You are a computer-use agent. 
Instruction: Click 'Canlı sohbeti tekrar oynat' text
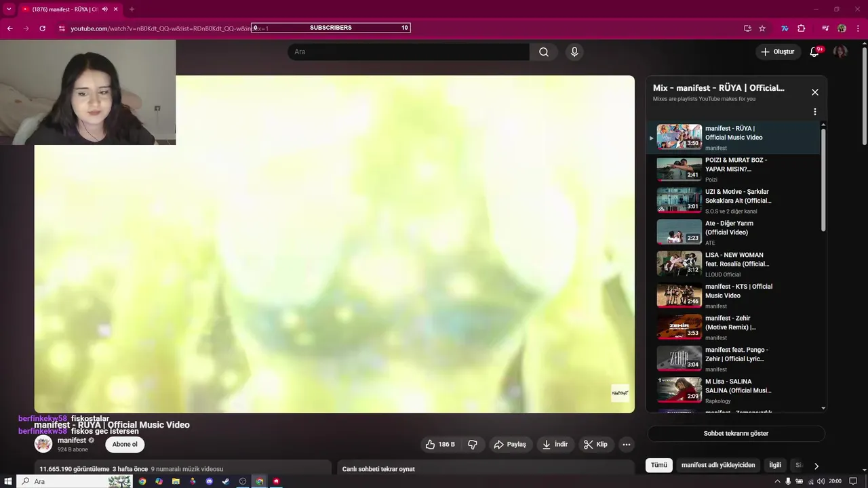378,469
